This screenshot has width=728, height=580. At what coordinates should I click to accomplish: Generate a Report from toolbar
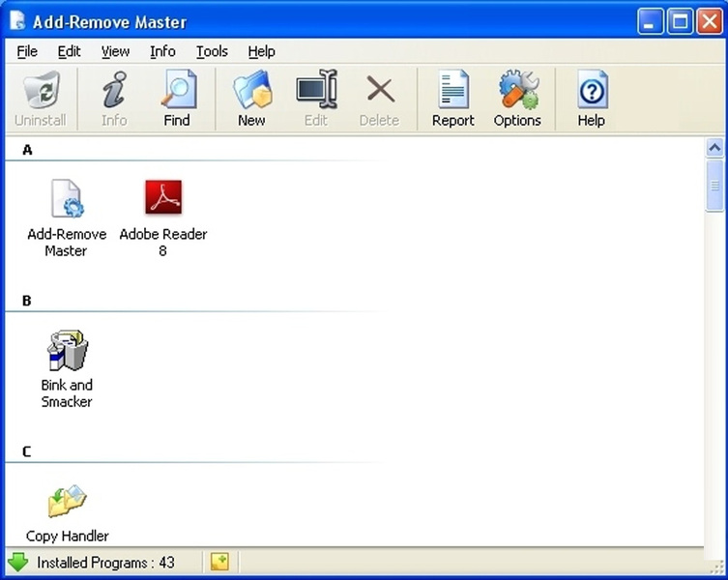453,99
